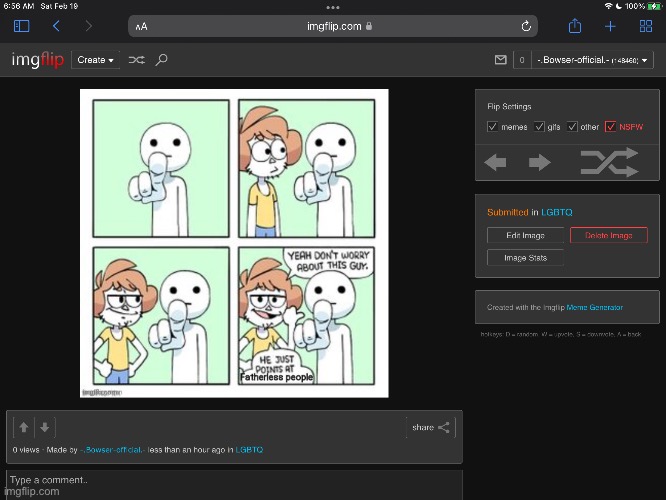This screenshot has width=666, height=500.
Task: Click the Delete Image button
Action: click(609, 235)
